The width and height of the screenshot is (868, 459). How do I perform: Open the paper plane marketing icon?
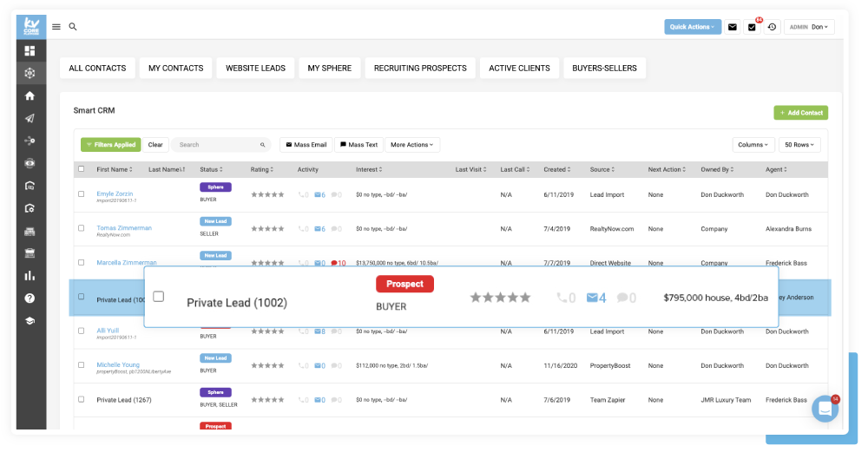[x=30, y=118]
